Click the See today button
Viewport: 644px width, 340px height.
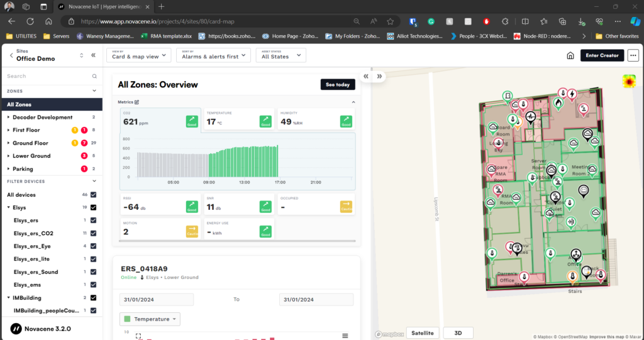337,85
